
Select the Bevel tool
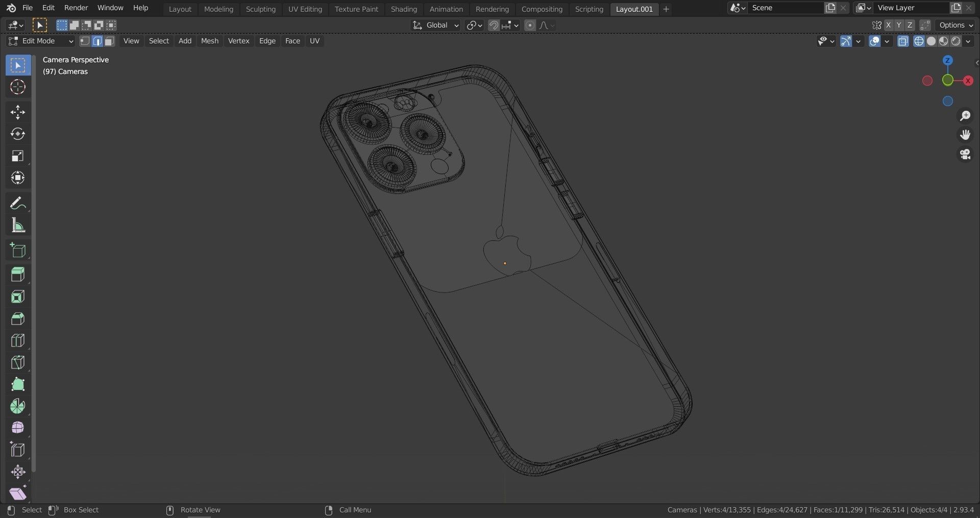[x=18, y=318]
